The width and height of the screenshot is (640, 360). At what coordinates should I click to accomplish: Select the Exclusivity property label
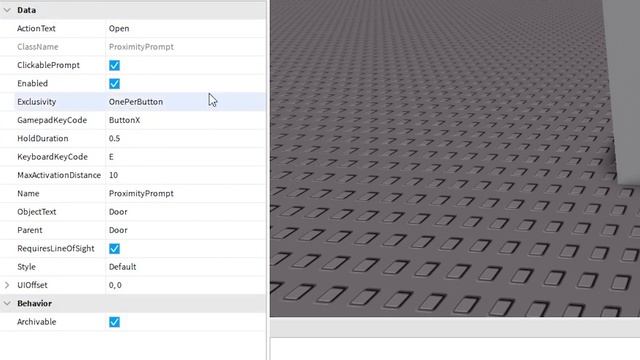click(x=36, y=102)
